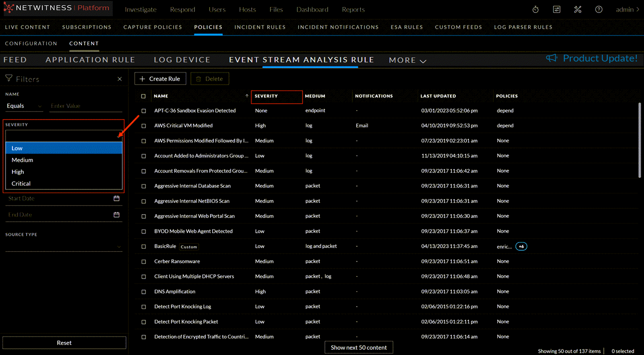Screen dimensions: 644x355
Task: Select the Cerber Ransomware rule checkbox
Action: click(143, 262)
